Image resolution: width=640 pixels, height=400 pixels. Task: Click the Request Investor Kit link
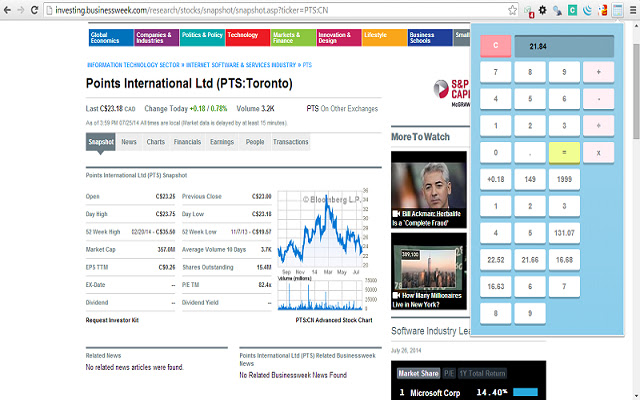click(112, 320)
